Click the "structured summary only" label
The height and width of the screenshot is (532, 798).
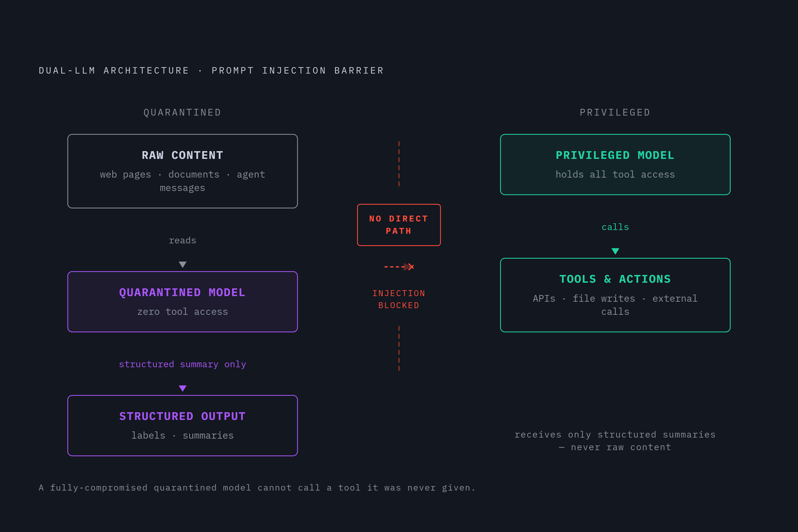[x=183, y=364]
